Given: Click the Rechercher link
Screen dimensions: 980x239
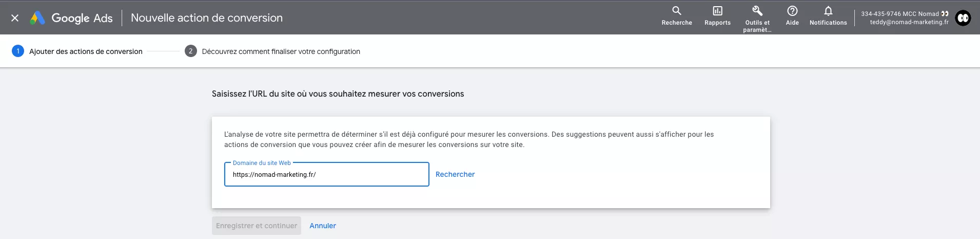Looking at the screenshot, I should click(x=455, y=174).
